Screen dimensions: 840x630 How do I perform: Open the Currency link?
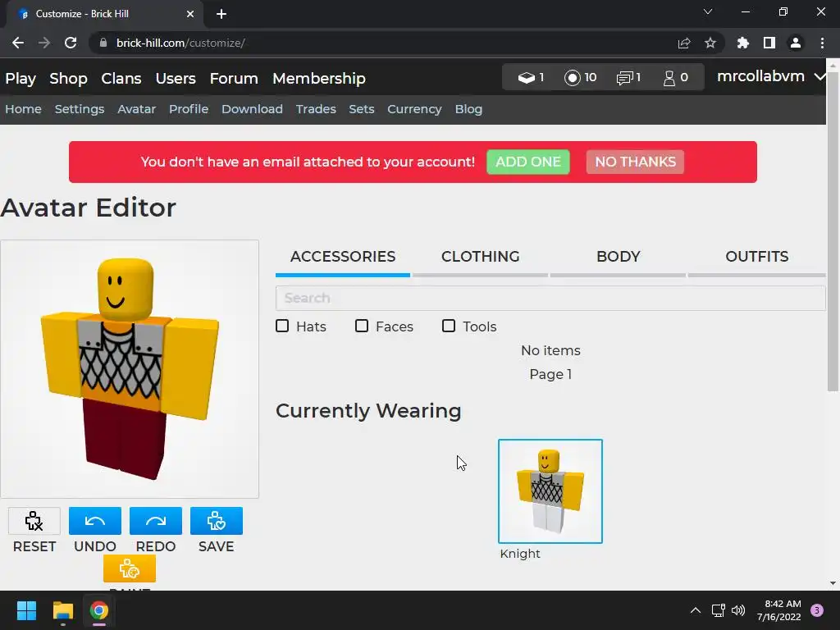tap(414, 109)
